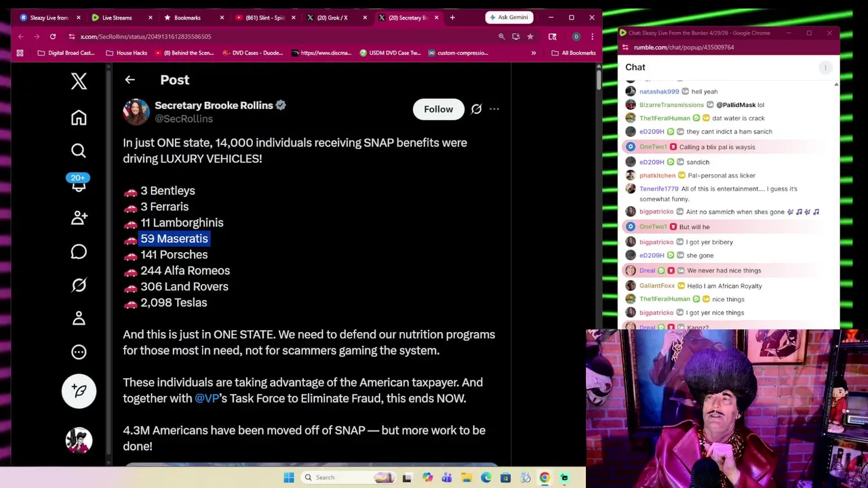The height and width of the screenshot is (488, 868).
Task: Open Secretary Brooke Rollins profile picture
Action: point(136,112)
